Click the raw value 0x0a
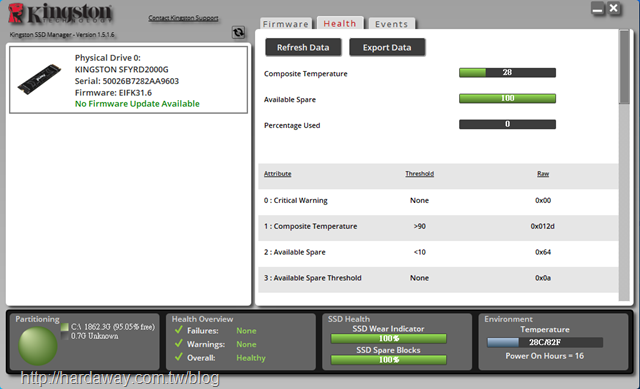 click(543, 278)
